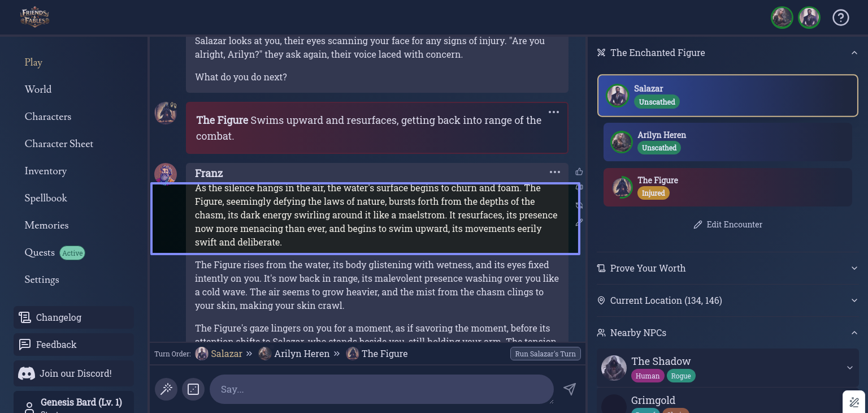Open the three-dot menu on Franz's message

point(554,172)
